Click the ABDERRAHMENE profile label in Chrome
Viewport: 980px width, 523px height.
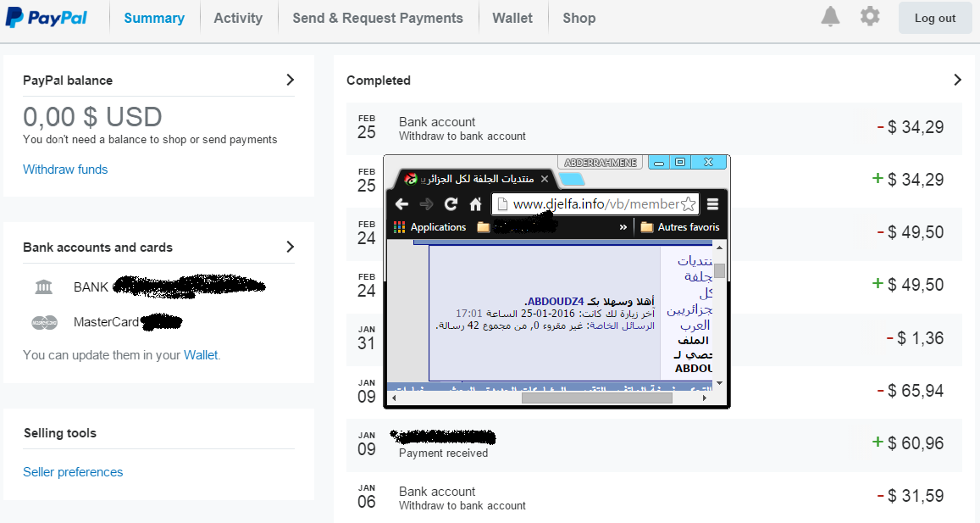pos(600,163)
